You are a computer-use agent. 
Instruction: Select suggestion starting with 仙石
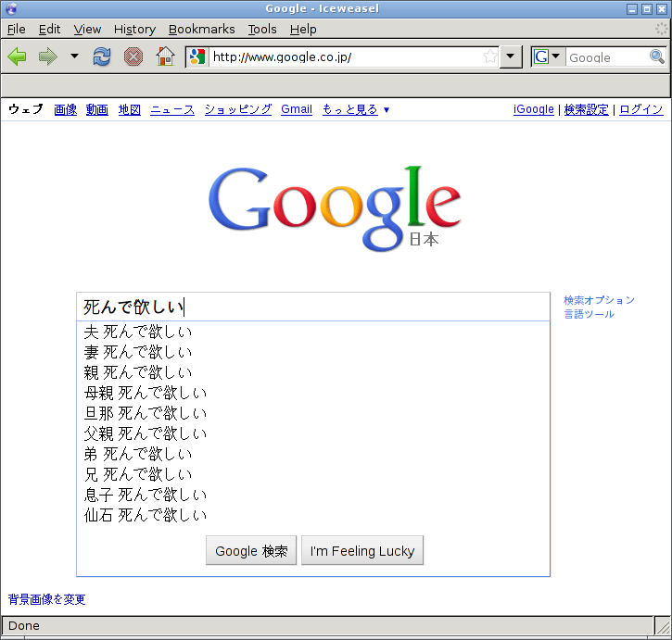point(313,515)
